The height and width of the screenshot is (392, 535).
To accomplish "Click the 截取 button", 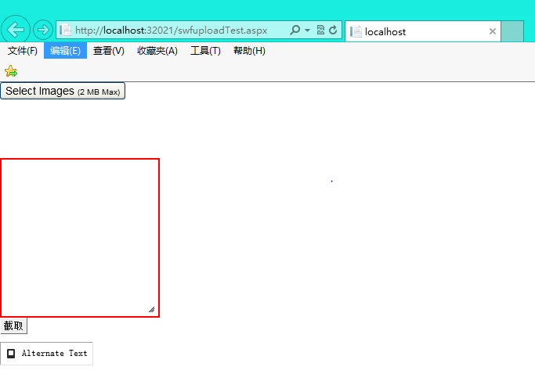I will [13, 325].
